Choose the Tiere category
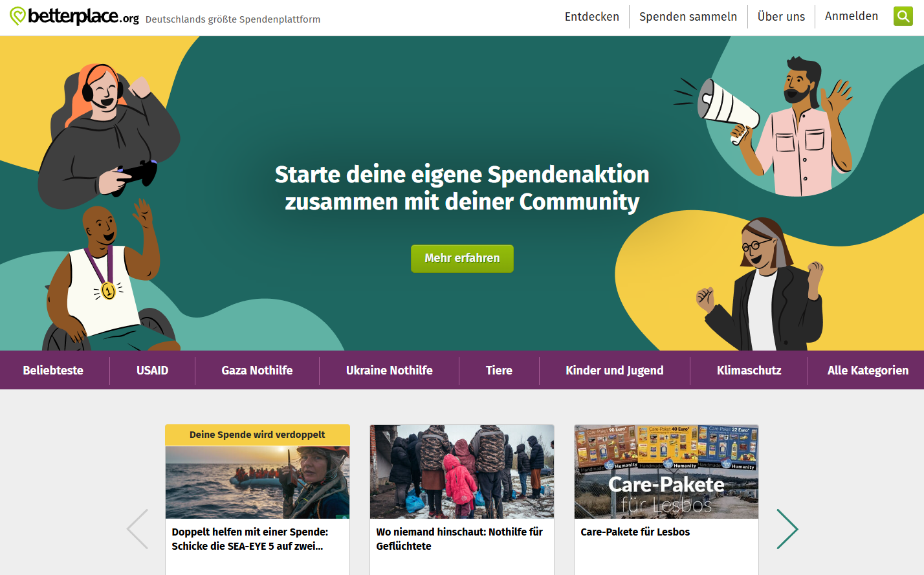 [x=499, y=371]
